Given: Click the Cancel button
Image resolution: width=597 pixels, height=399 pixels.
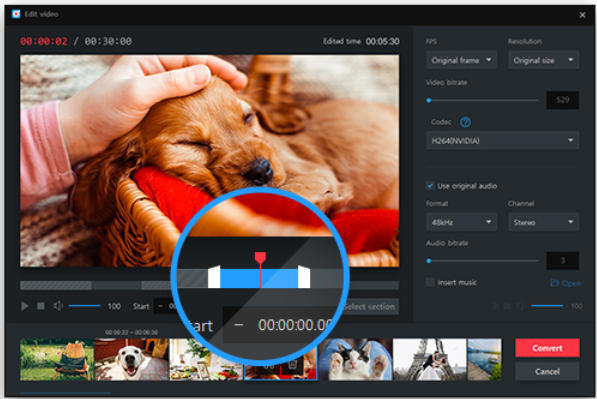Looking at the screenshot, I should click(547, 371).
